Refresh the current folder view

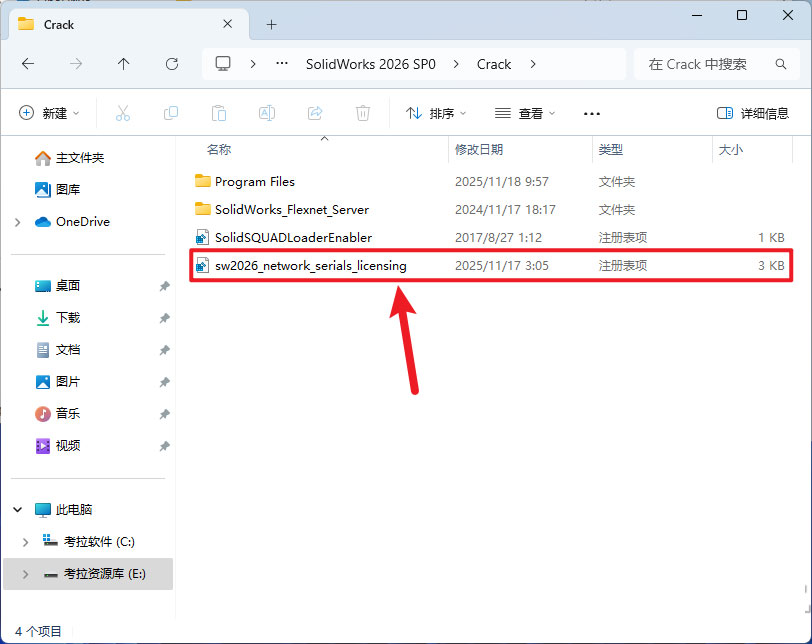(x=172, y=64)
